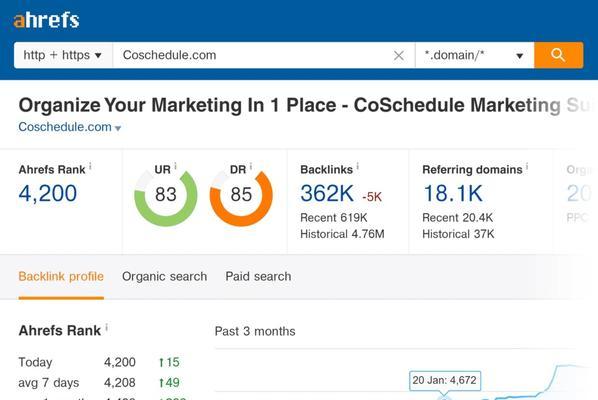Click the info icon beside lower Ahrefs Rank heading
Viewport: 598px width, 400px height.
107,327
